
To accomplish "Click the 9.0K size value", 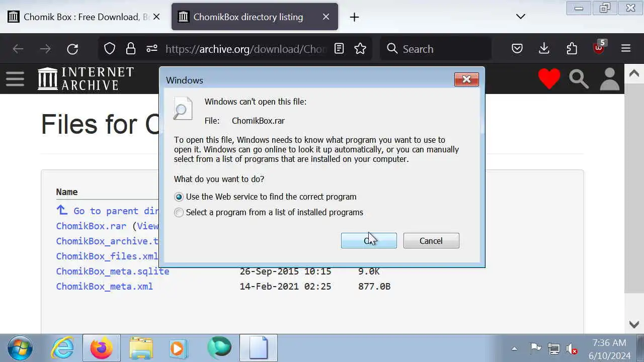I will (369, 271).
